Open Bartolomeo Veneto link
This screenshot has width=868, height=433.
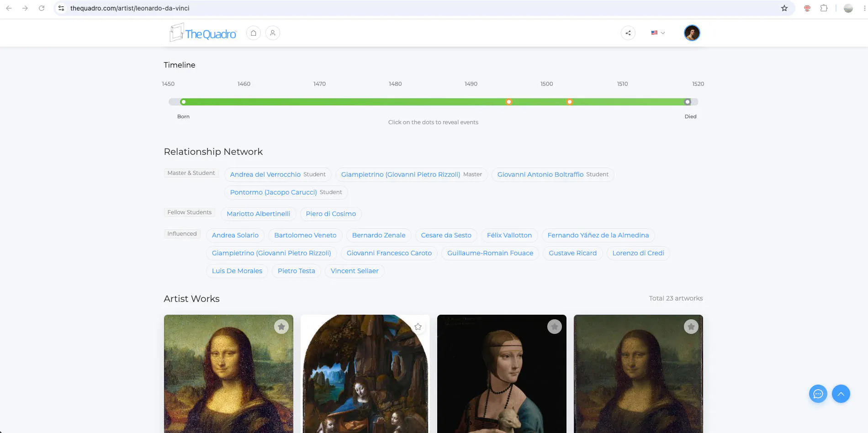click(305, 235)
